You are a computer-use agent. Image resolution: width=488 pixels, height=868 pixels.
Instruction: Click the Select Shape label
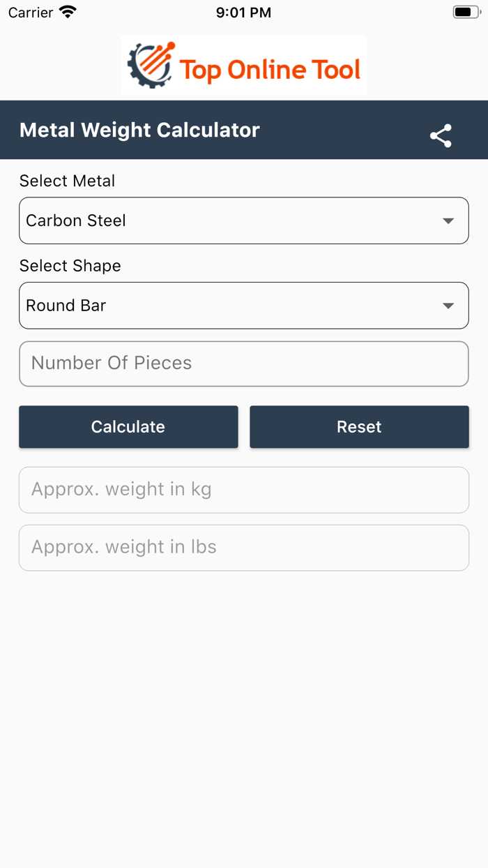70,266
